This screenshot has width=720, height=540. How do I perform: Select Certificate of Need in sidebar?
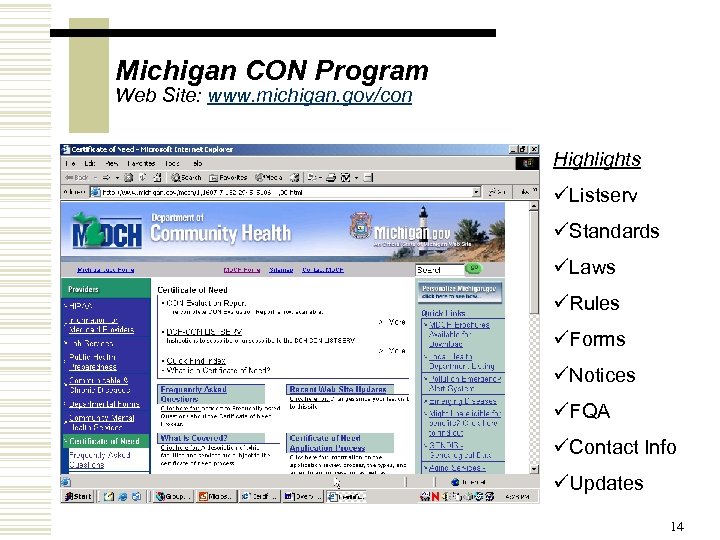point(104,441)
